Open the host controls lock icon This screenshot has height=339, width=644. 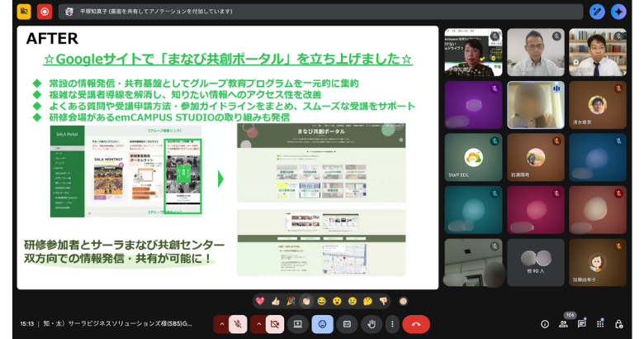pos(619,324)
